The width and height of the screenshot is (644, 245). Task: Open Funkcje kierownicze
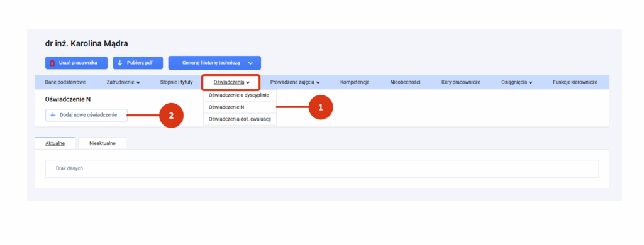click(575, 82)
